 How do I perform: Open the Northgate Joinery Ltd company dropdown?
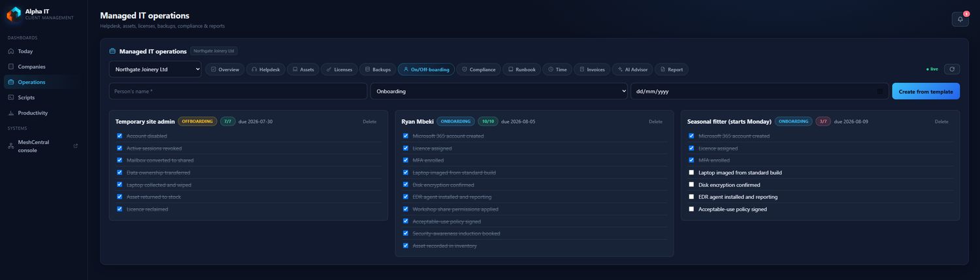(155, 69)
